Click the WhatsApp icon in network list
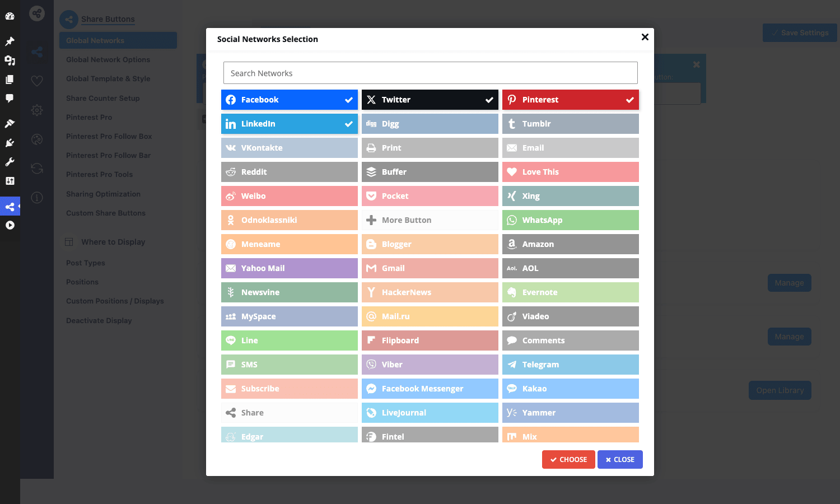Viewport: 840px width, 504px height. (512, 220)
